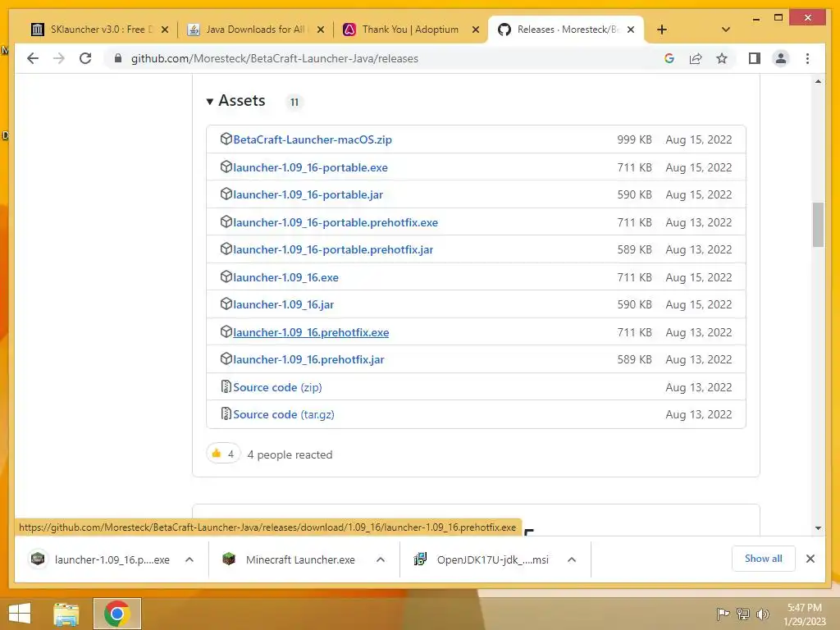This screenshot has width=840, height=630.
Task: Select the Releases Moresteck tab
Action: pos(565,30)
